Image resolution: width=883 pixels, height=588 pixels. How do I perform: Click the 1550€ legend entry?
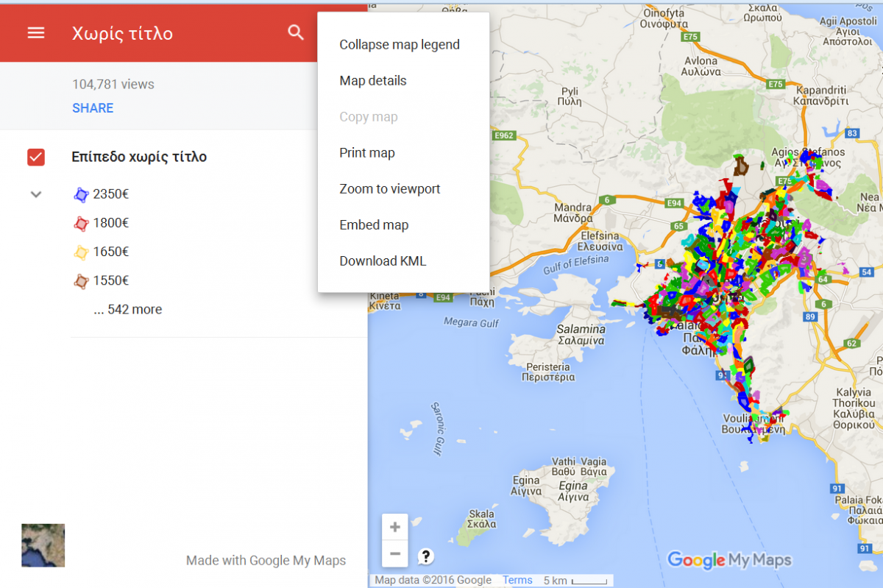click(111, 280)
